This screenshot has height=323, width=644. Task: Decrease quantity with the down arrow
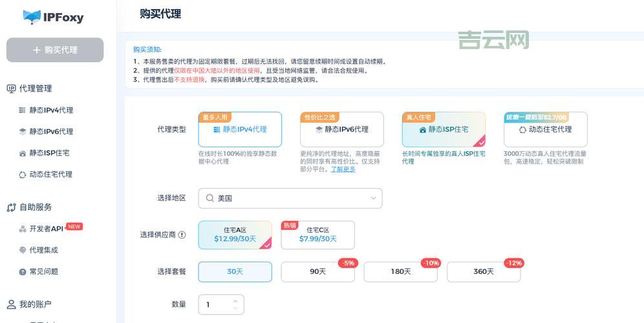click(x=235, y=307)
